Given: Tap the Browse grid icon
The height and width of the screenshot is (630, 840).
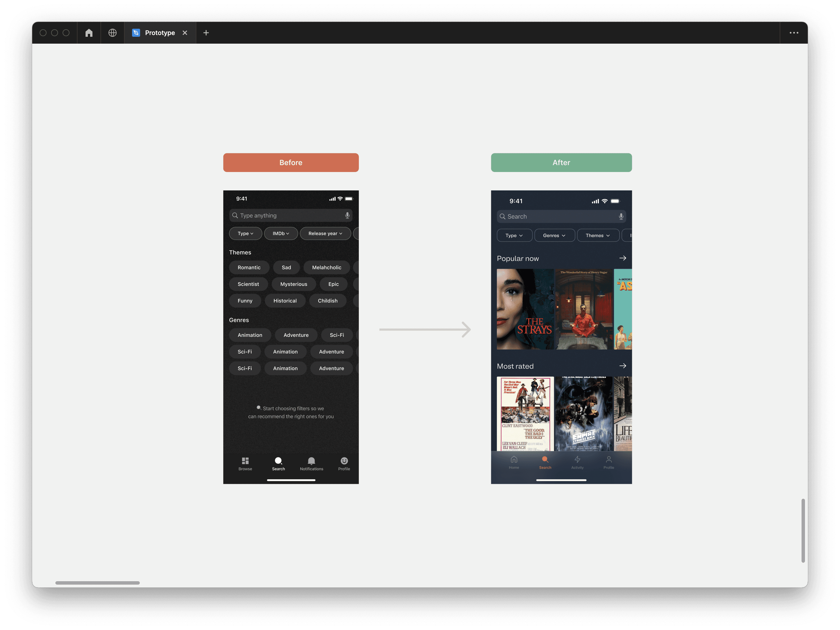Looking at the screenshot, I should (x=245, y=461).
